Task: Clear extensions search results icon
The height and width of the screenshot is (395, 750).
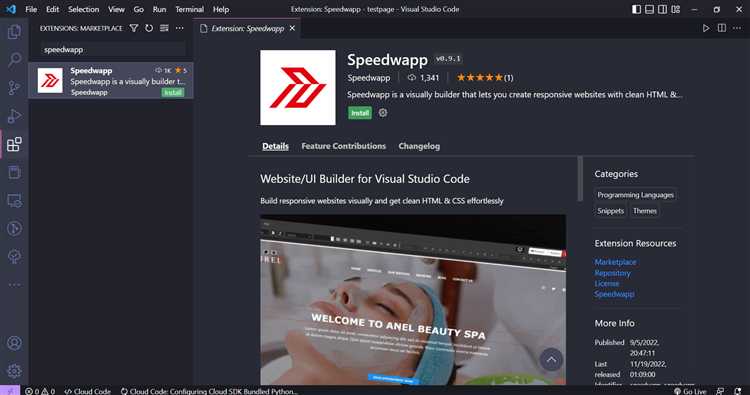Action: click(x=164, y=28)
